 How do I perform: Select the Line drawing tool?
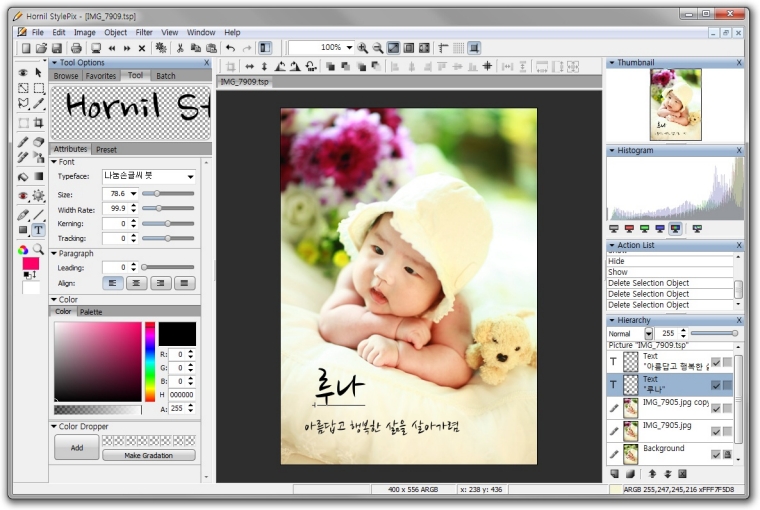click(x=38, y=215)
